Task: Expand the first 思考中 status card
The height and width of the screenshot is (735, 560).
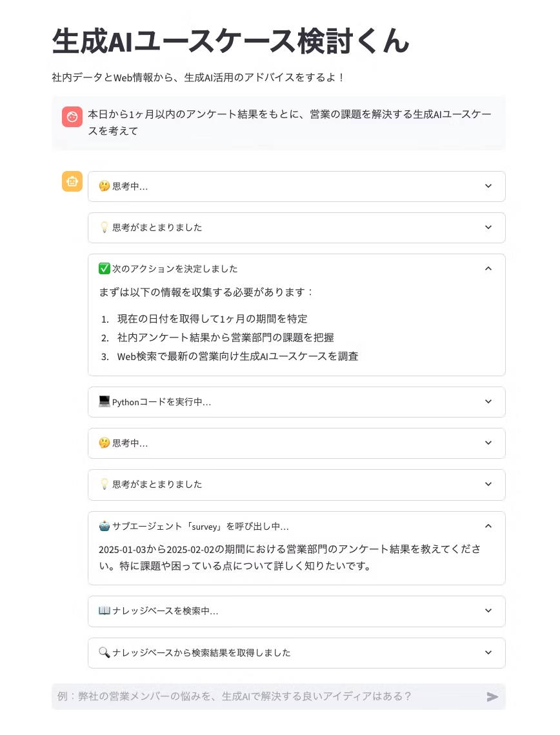Action: click(488, 186)
